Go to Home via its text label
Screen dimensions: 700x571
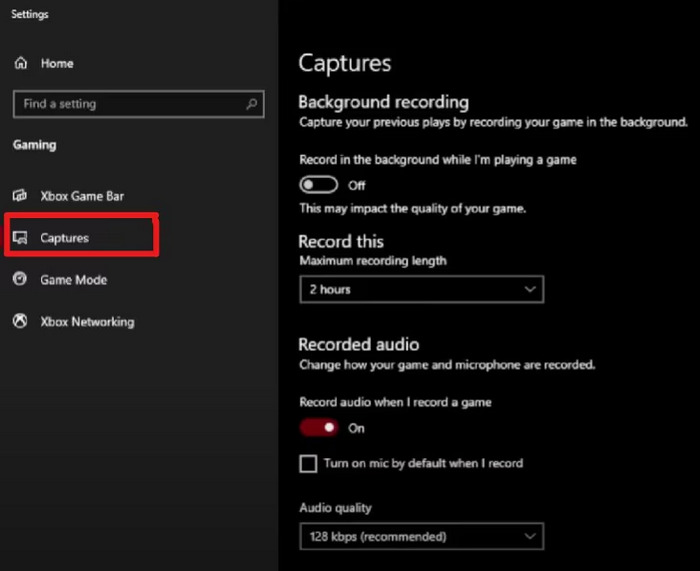coord(57,63)
